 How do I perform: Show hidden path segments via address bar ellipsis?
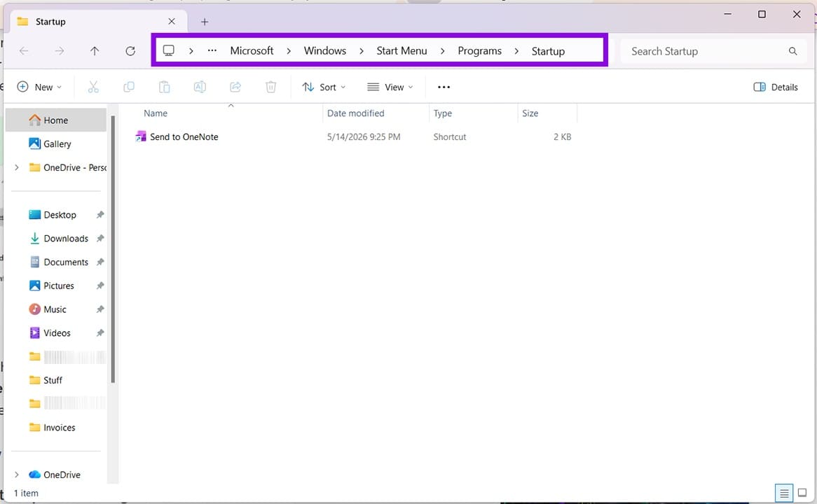pyautogui.click(x=212, y=50)
